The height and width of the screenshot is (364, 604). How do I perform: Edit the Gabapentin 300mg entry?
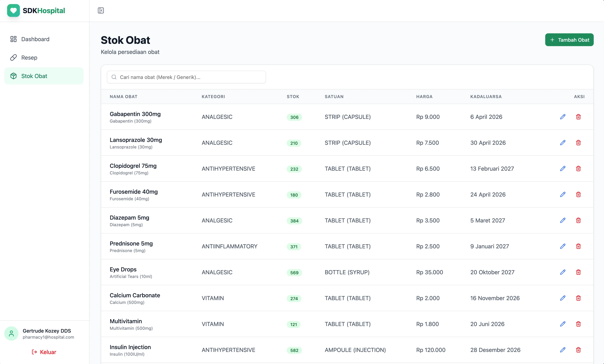[x=563, y=117]
